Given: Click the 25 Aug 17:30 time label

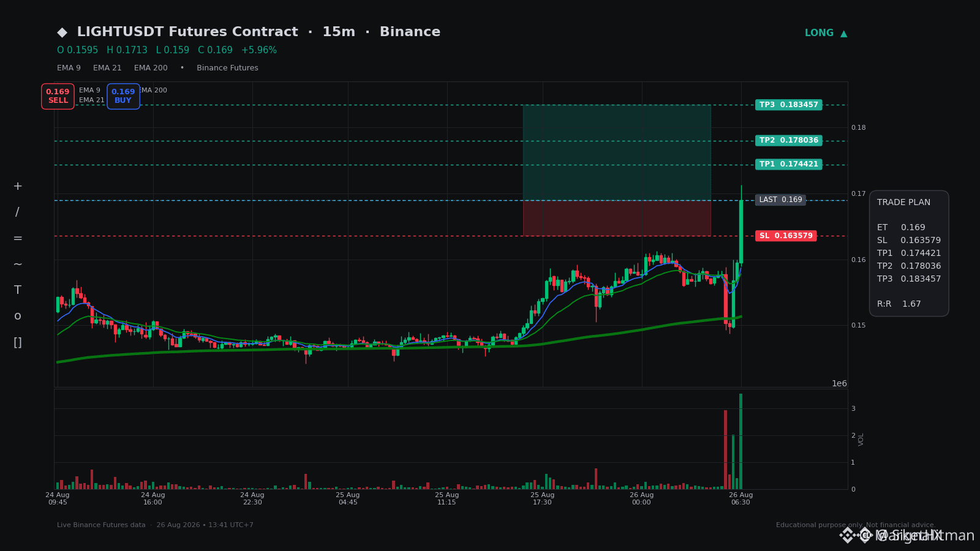Looking at the screenshot, I should 543,498.
